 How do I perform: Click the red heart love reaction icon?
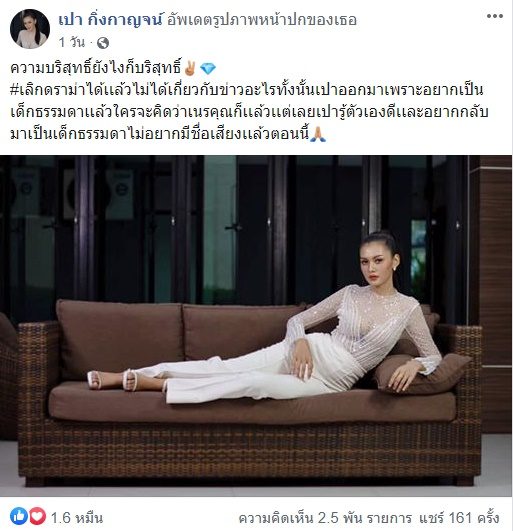(x=37, y=516)
